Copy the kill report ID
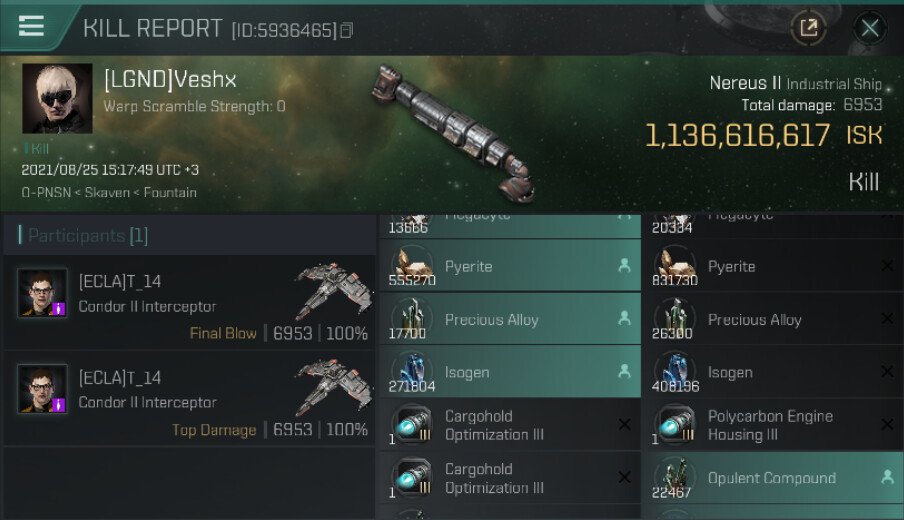This screenshot has width=904, height=520. coord(346,31)
